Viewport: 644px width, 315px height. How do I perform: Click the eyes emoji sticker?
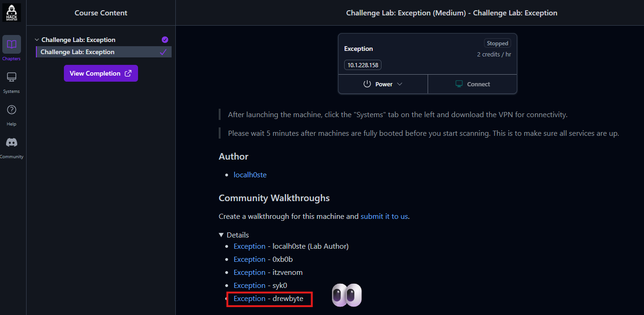pyautogui.click(x=346, y=295)
